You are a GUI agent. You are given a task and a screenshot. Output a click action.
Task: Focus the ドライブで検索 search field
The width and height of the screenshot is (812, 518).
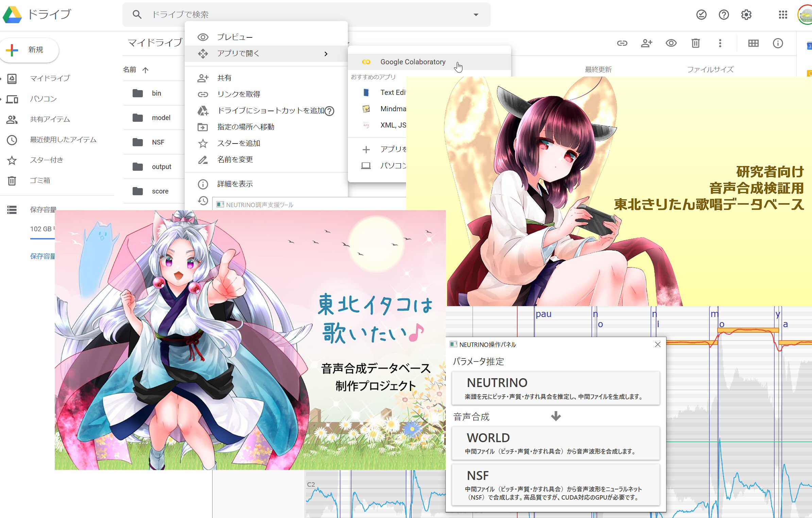pyautogui.click(x=306, y=14)
